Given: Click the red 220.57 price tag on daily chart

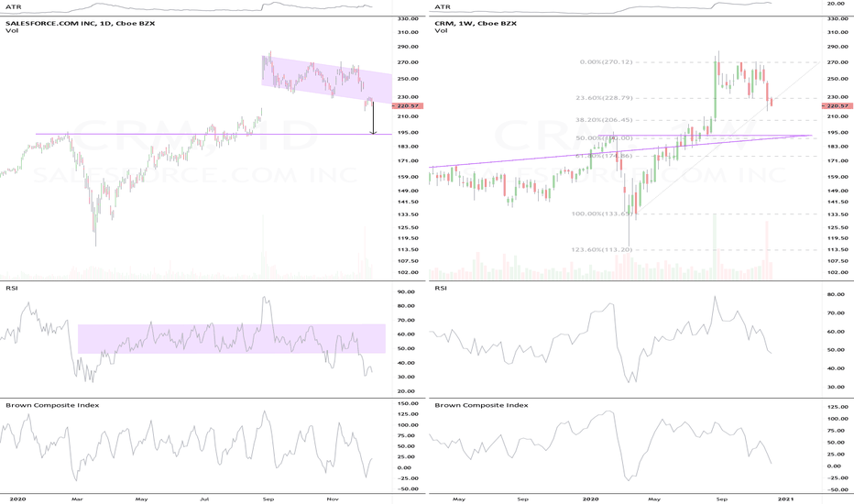Looking at the screenshot, I should 408,106.
